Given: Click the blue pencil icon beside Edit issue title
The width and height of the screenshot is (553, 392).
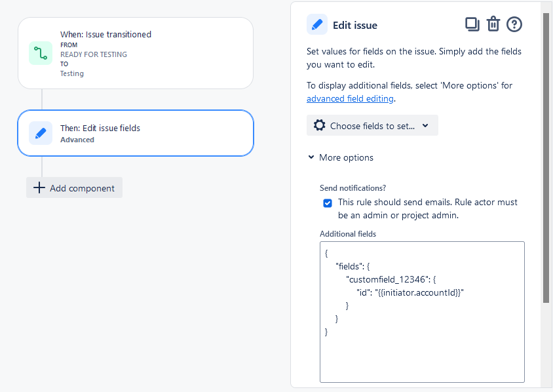Looking at the screenshot, I should 316,25.
